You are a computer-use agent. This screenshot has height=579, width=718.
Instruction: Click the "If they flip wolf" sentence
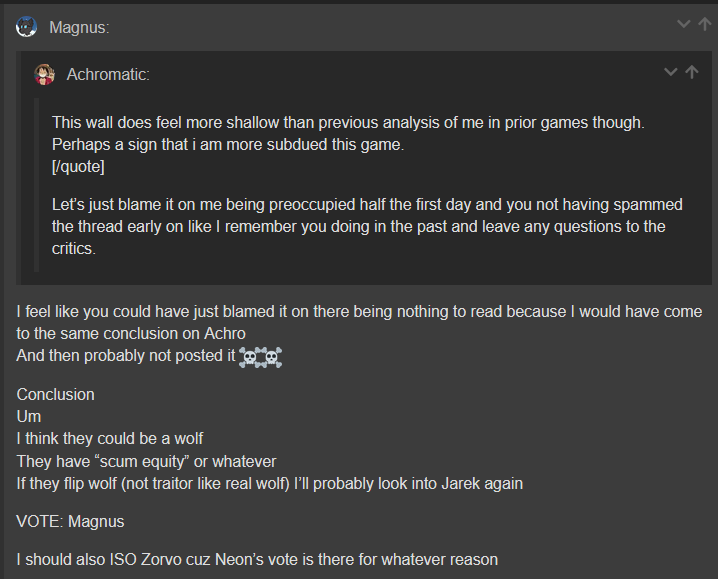[270, 483]
